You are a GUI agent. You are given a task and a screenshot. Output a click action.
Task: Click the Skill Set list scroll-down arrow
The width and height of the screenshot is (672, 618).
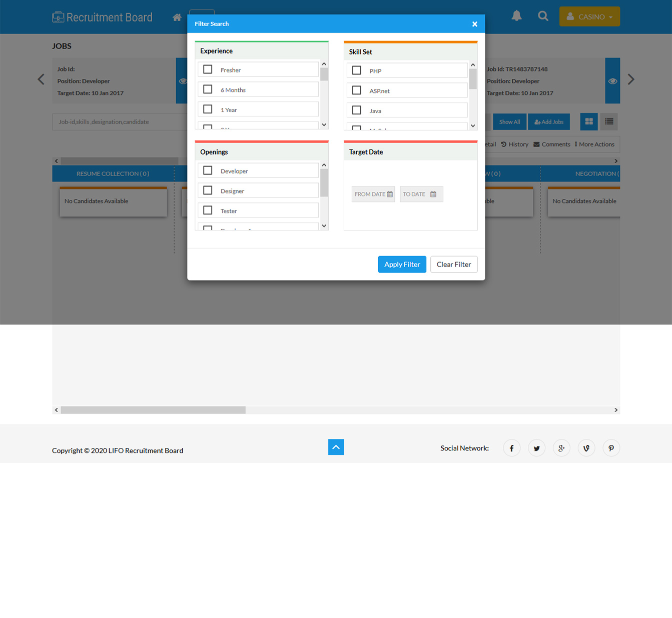(x=473, y=126)
